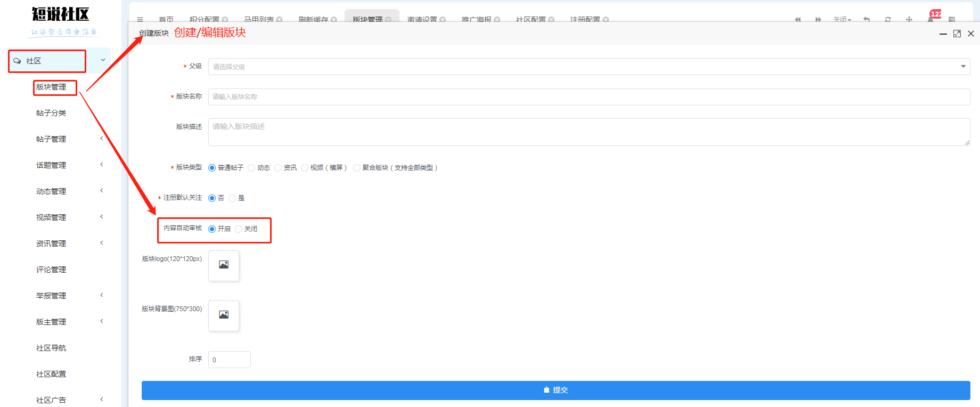Viewport: 980px width, 407px height.
Task: Open 社区配置 in the sidebar
Action: tap(51, 374)
